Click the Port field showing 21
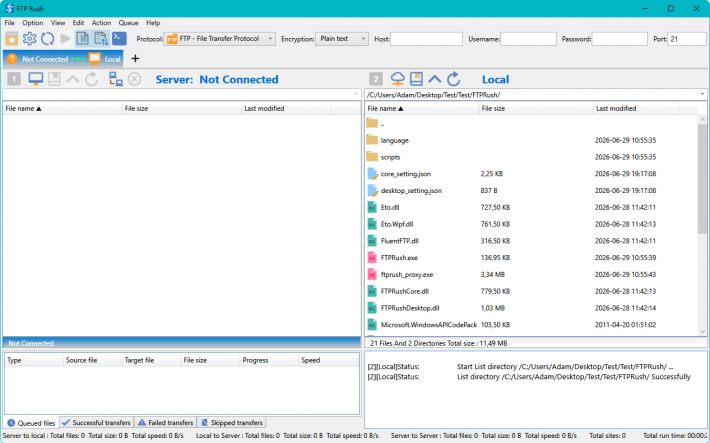This screenshot has height=443, width=710. click(686, 39)
